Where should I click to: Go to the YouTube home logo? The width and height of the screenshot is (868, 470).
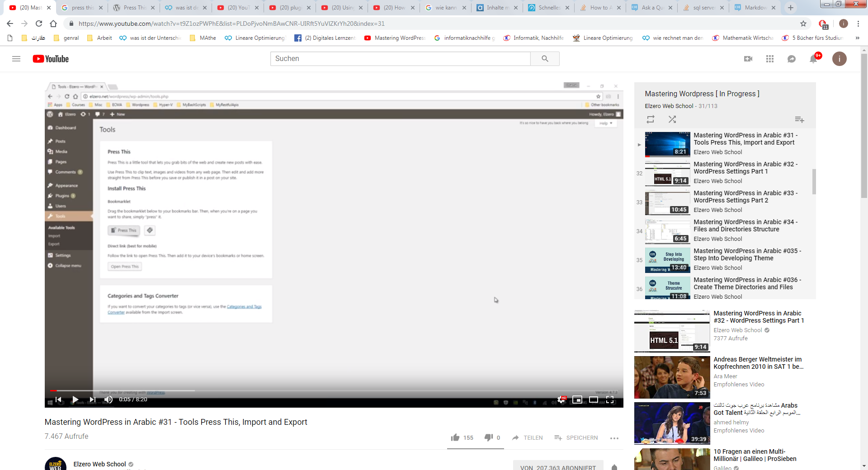(51, 59)
